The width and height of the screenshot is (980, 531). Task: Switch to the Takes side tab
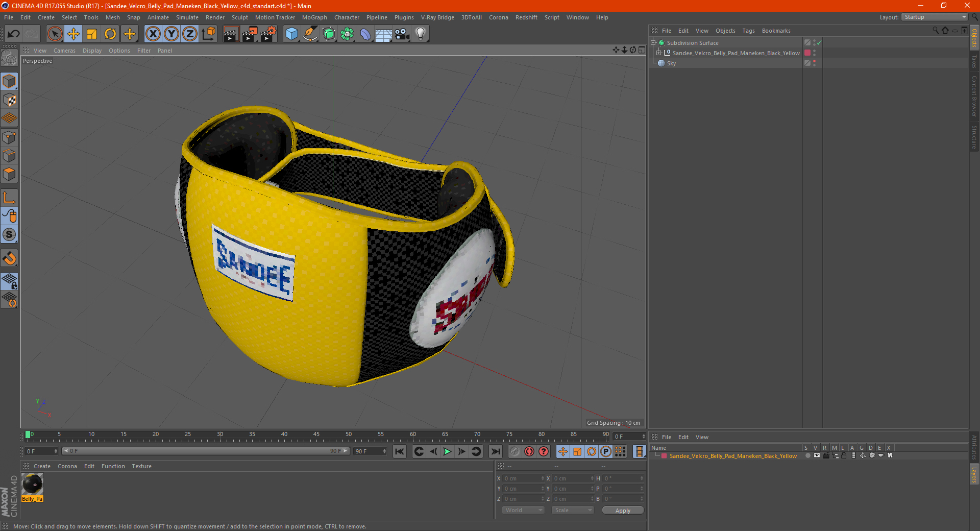point(974,62)
